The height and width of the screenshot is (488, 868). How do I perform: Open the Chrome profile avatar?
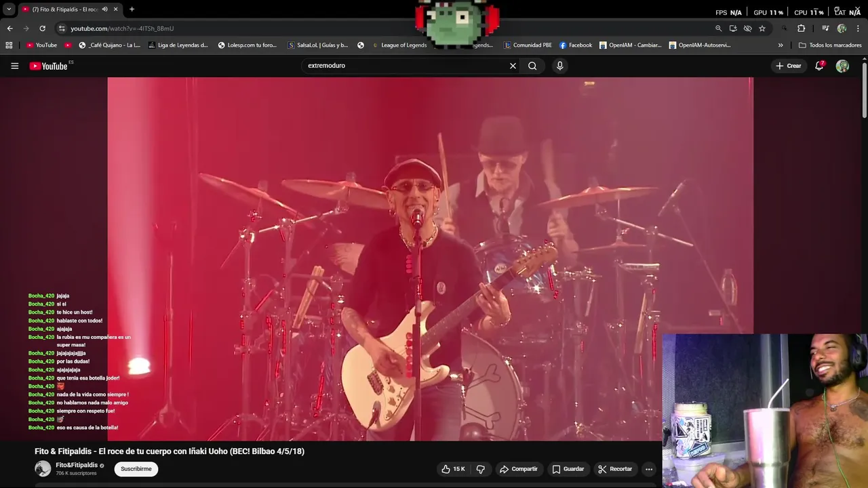click(x=842, y=28)
